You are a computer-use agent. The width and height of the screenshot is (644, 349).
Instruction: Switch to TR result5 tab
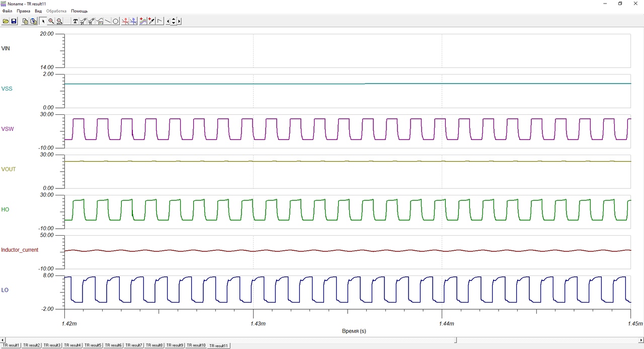[93, 345]
